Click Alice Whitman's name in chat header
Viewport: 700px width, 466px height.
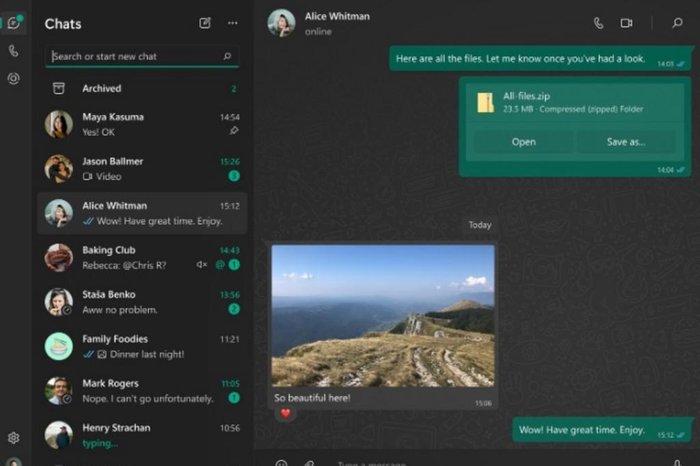[337, 17]
